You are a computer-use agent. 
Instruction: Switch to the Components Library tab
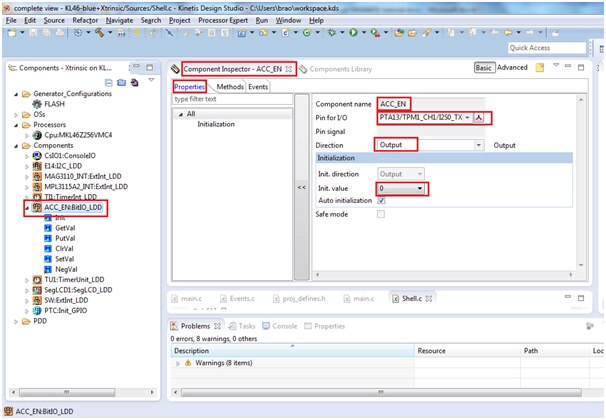pyautogui.click(x=335, y=69)
